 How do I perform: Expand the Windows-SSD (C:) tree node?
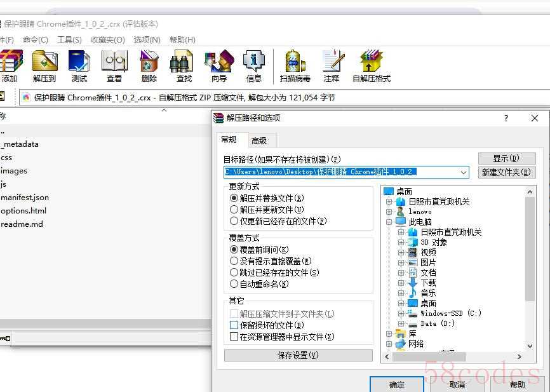[x=401, y=313]
